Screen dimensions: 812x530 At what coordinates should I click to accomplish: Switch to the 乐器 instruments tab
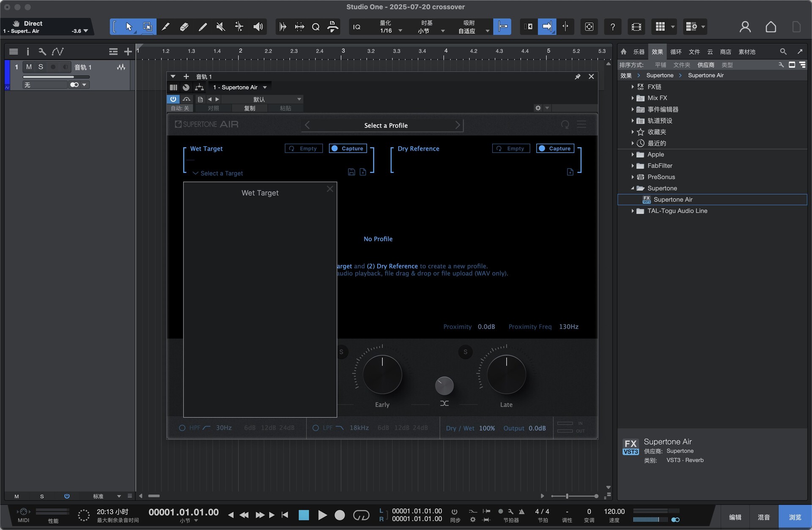click(x=639, y=52)
